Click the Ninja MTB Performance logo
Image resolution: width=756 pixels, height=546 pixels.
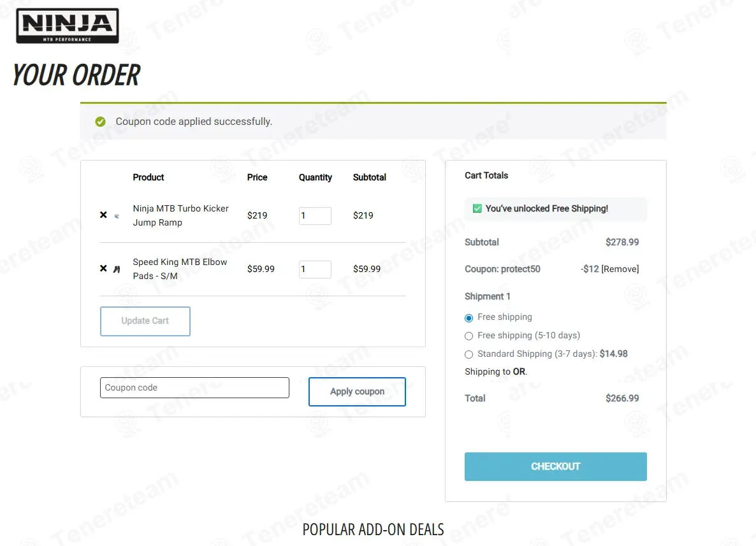(67, 25)
